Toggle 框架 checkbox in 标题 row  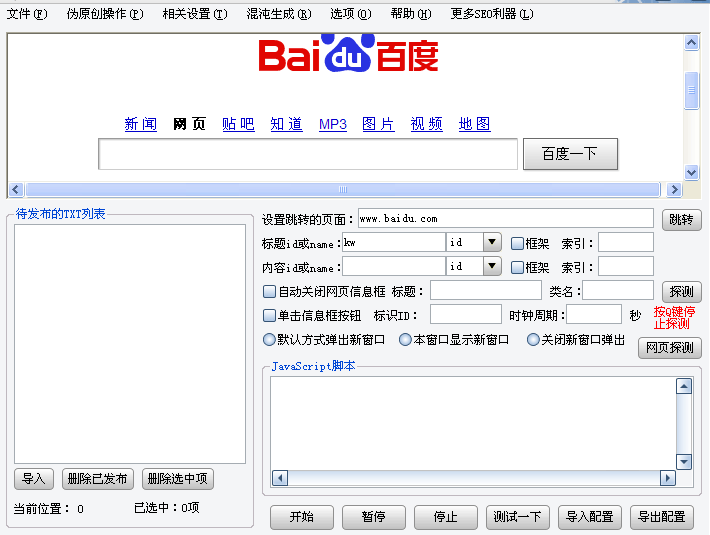[517, 244]
